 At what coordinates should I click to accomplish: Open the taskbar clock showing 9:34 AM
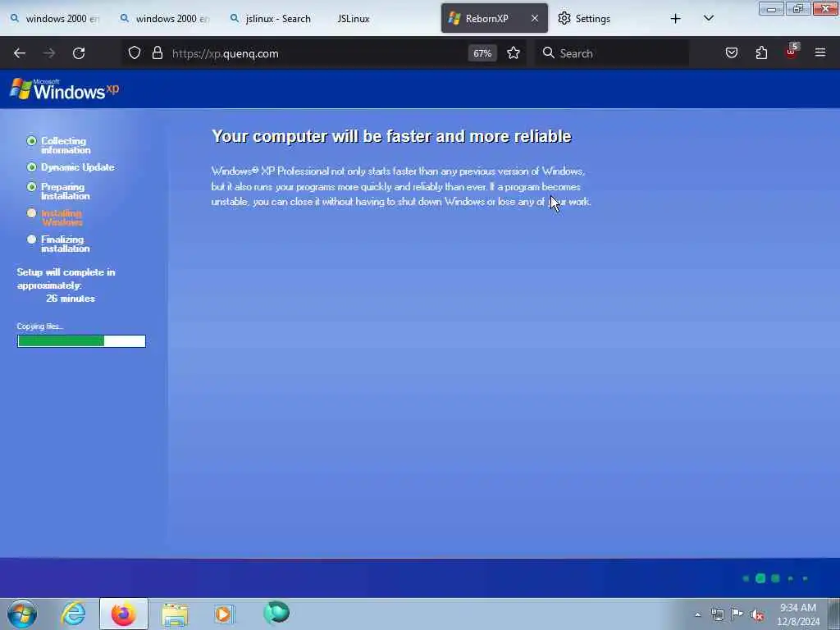pyautogui.click(x=798, y=614)
